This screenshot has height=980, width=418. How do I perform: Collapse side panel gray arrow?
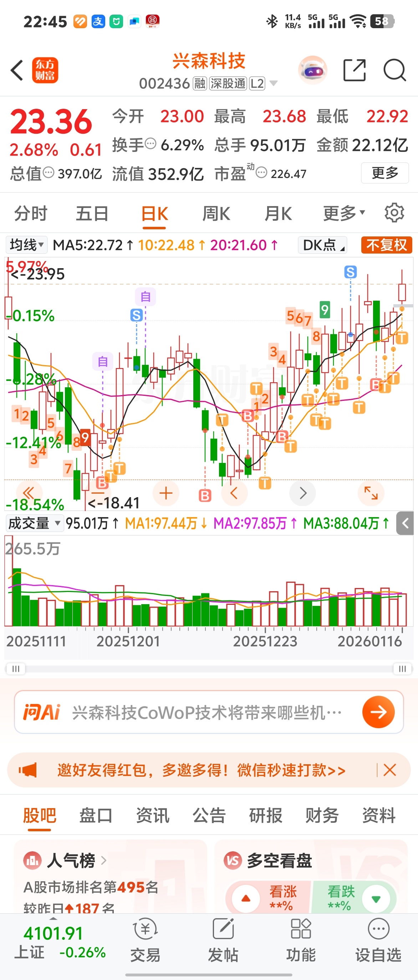[x=405, y=524]
